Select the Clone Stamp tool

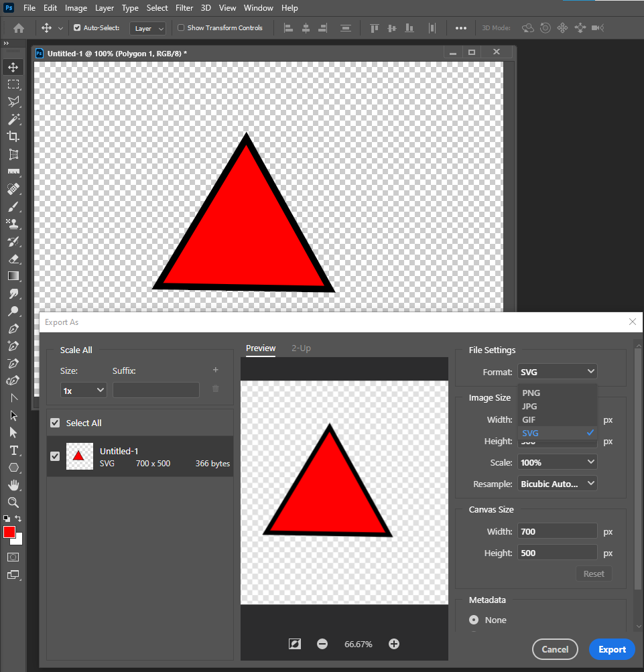[13, 224]
